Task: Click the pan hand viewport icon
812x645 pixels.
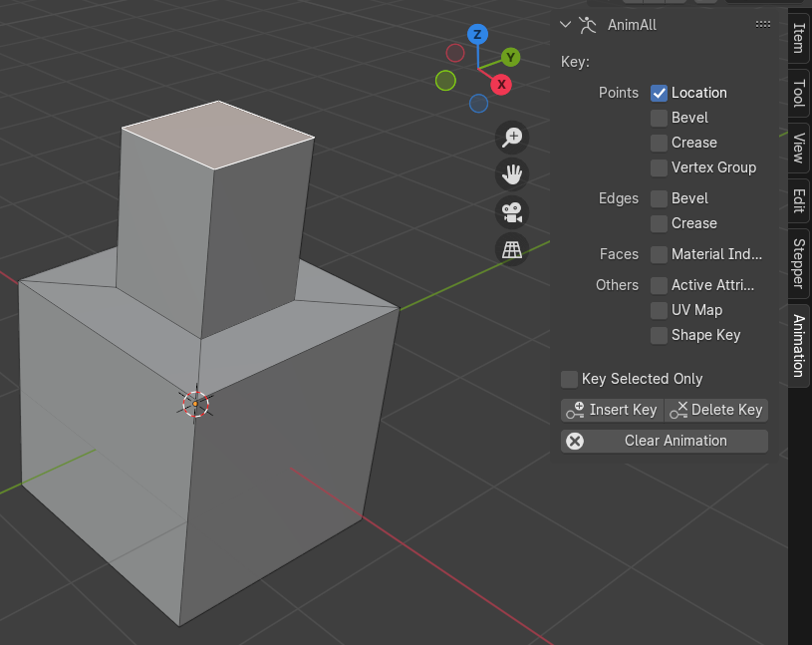Action: point(512,175)
